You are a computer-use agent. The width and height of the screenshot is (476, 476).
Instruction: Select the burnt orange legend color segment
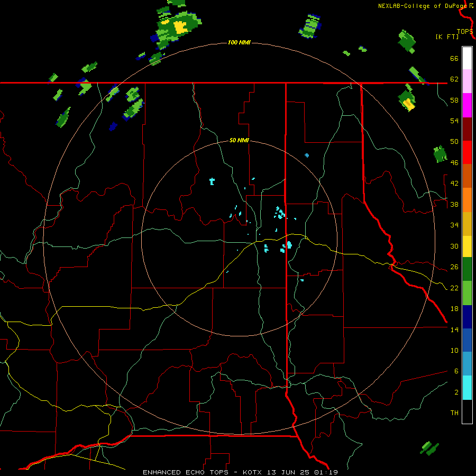coord(467,176)
